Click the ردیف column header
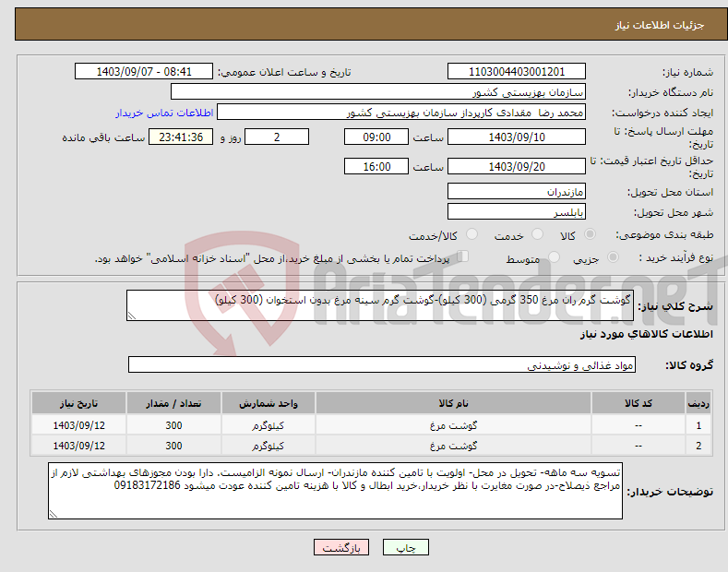The width and height of the screenshot is (728, 572). pos(698,403)
